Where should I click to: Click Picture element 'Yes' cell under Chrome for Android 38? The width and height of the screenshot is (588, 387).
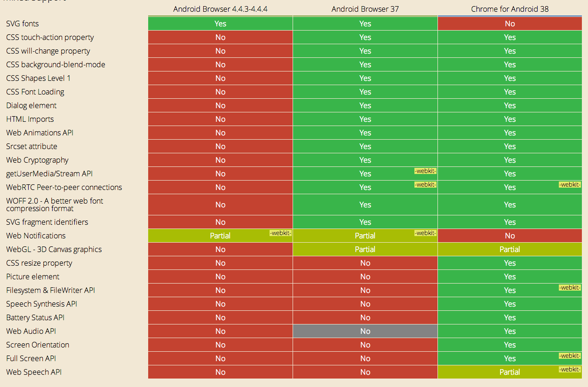point(510,276)
